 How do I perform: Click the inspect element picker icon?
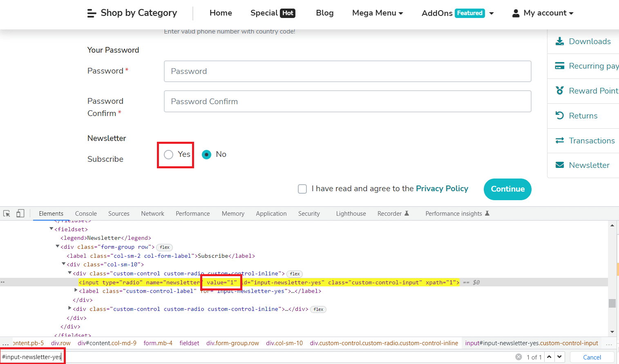(x=7, y=214)
